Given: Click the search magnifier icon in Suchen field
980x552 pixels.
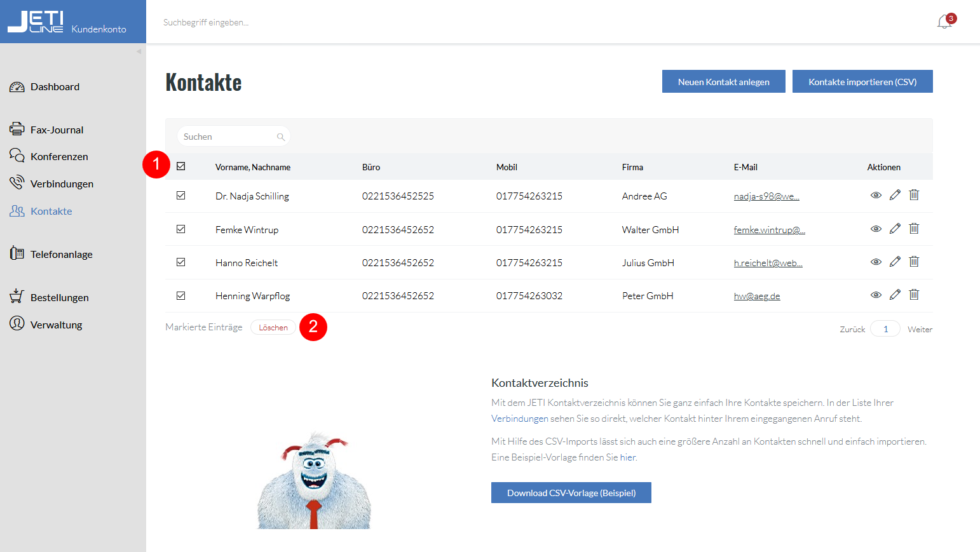Looking at the screenshot, I should (x=280, y=137).
